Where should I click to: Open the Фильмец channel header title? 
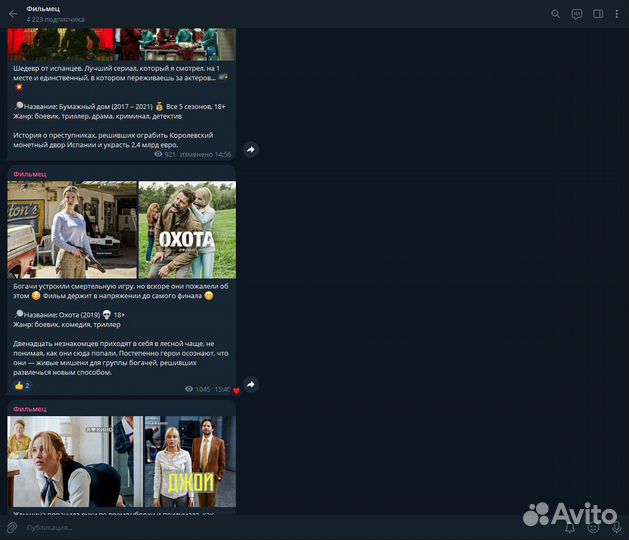(x=42, y=8)
